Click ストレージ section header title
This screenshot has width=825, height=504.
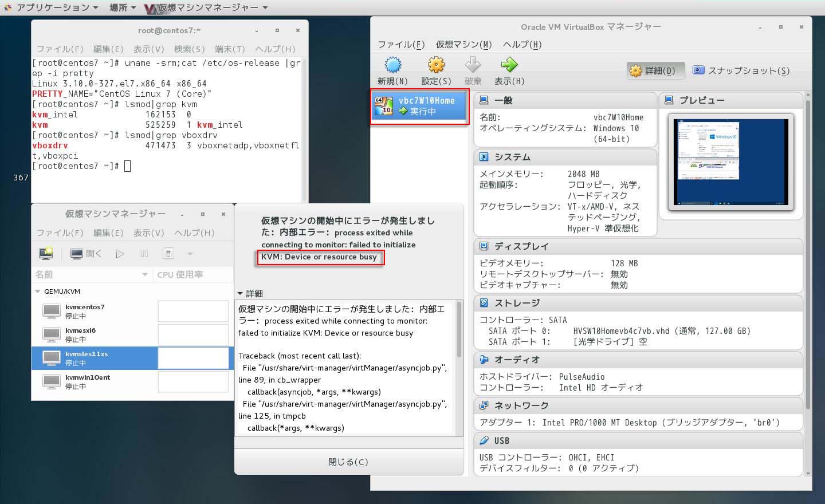coord(517,303)
